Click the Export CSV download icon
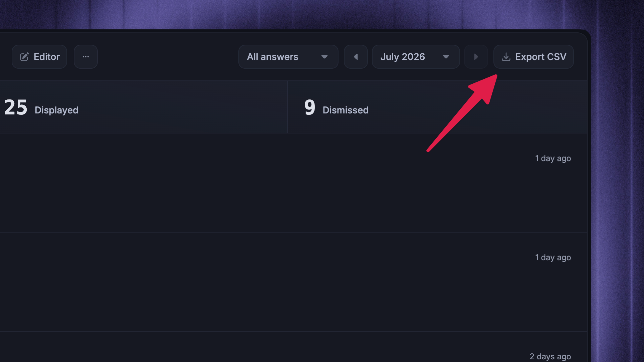 click(506, 57)
